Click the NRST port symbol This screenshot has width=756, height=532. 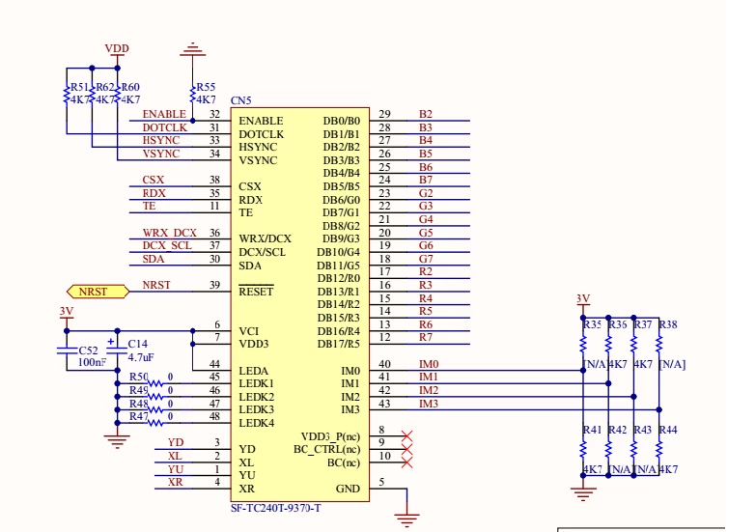(x=98, y=292)
